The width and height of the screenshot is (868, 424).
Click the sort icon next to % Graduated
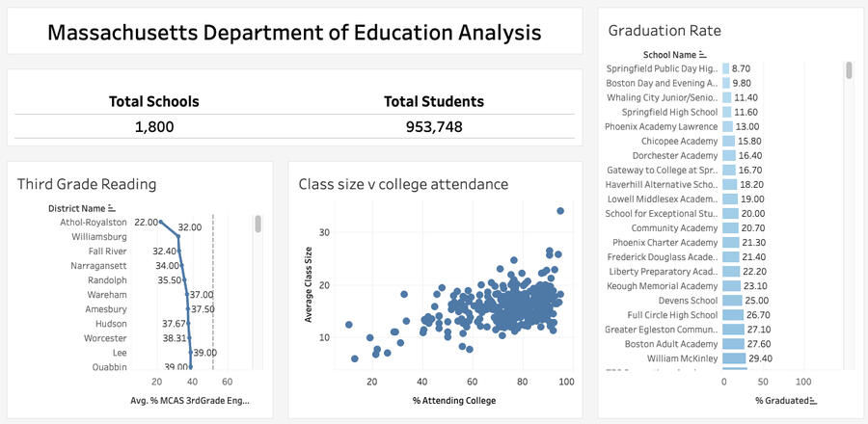click(x=811, y=400)
